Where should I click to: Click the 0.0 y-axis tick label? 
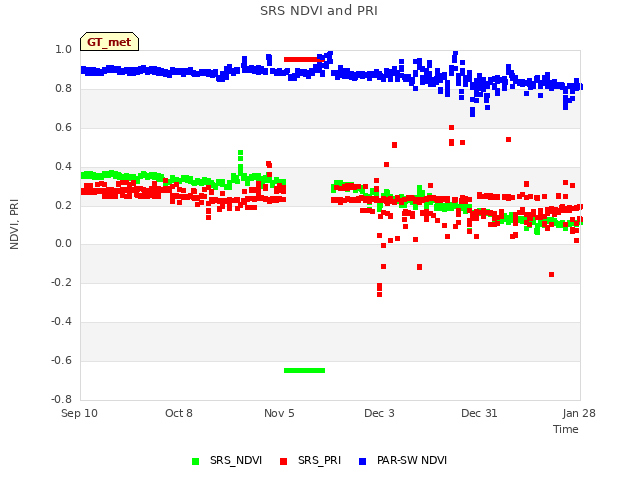pyautogui.click(x=63, y=244)
